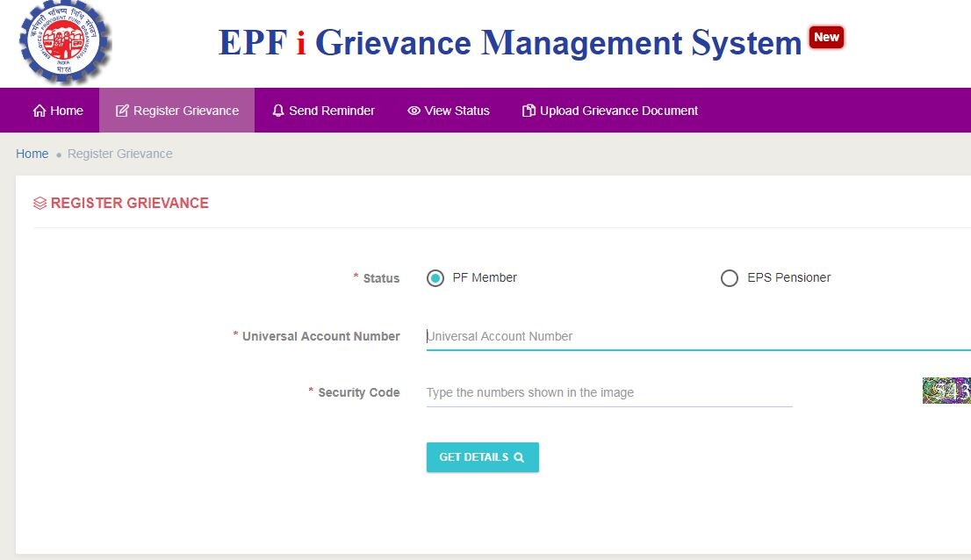This screenshot has width=971, height=560.
Task: Go to the View Status menu item
Action: click(457, 111)
